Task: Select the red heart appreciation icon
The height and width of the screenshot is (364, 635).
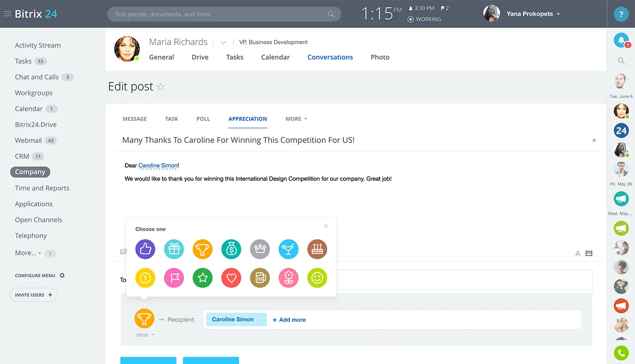Action: [x=231, y=278]
